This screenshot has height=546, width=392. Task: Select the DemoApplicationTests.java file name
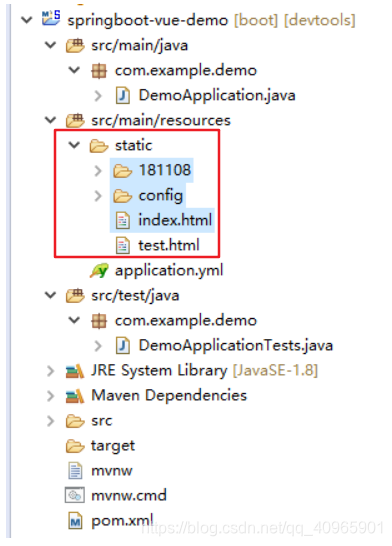tap(236, 346)
